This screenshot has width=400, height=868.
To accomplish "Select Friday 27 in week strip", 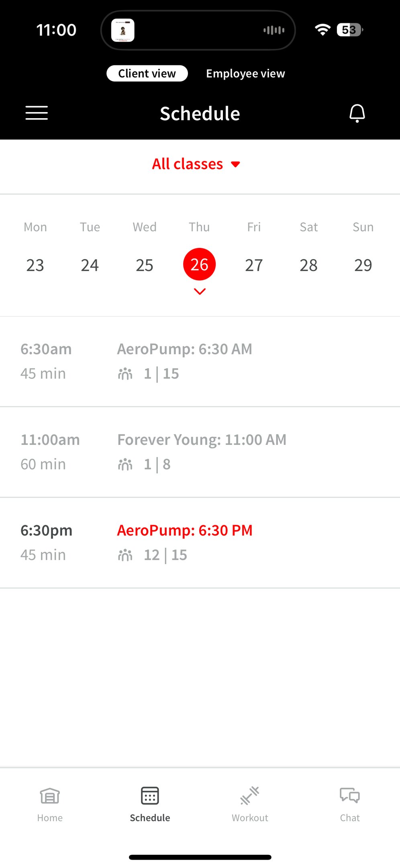I will (x=254, y=265).
